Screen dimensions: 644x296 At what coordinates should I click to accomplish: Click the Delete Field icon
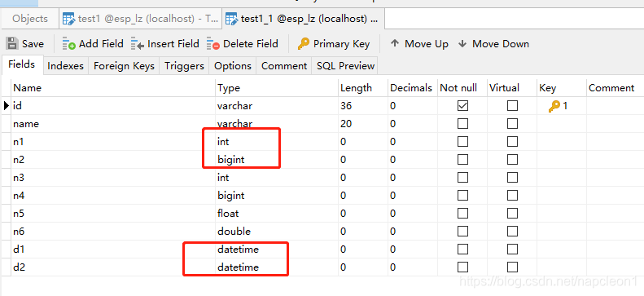click(213, 43)
